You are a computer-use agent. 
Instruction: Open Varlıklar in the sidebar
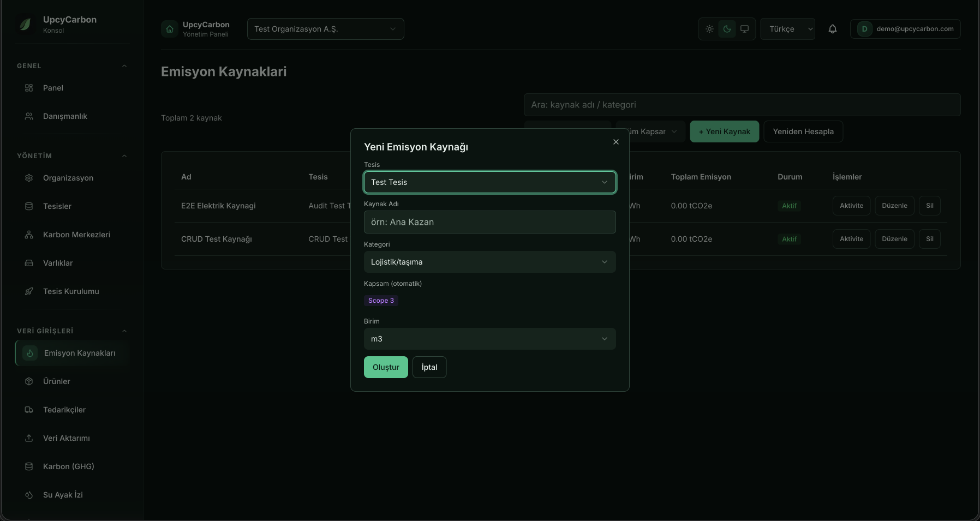coord(72,263)
